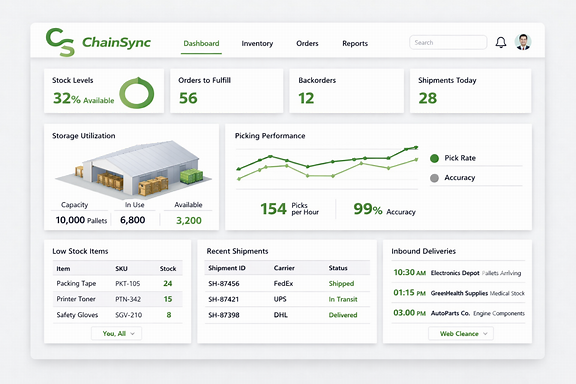Open the Orders to Fulfill card
Image resolution: width=576 pixels, height=384 pixels.
[x=227, y=91]
